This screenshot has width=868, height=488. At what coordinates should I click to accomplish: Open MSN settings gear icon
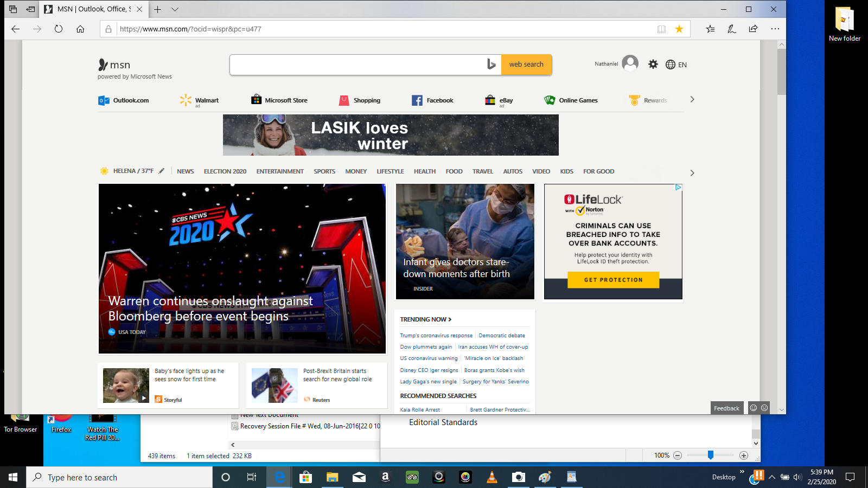pos(653,64)
